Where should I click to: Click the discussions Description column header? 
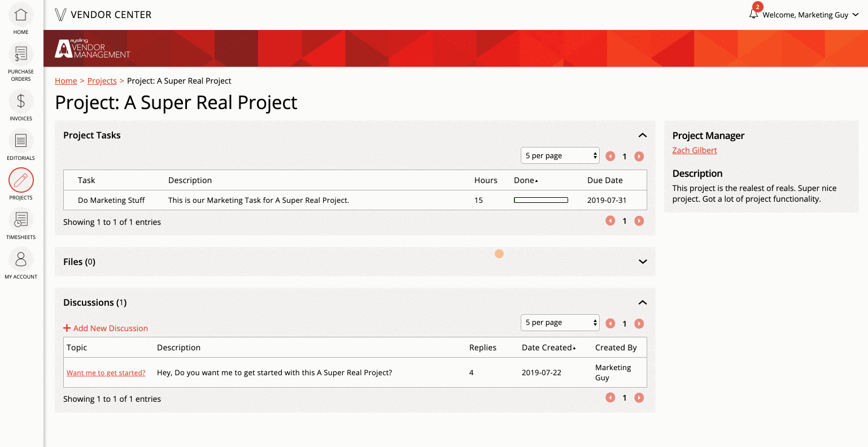pos(178,348)
